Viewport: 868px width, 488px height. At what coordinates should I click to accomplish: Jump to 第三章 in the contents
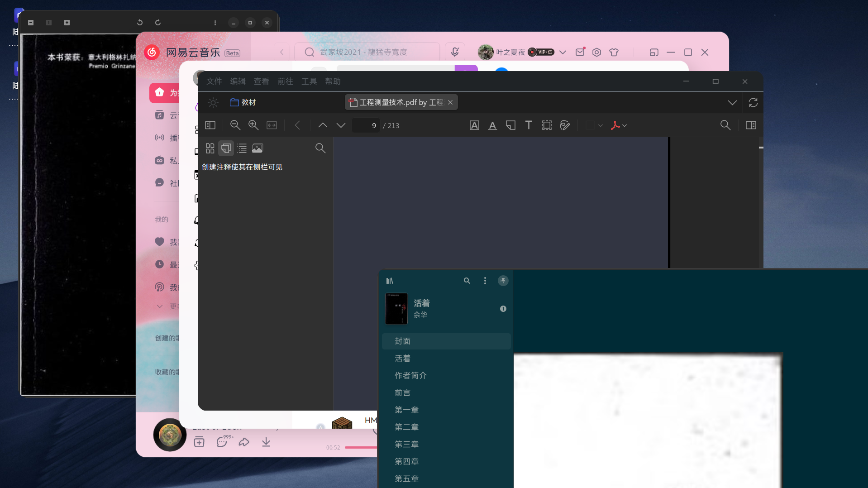446,445
